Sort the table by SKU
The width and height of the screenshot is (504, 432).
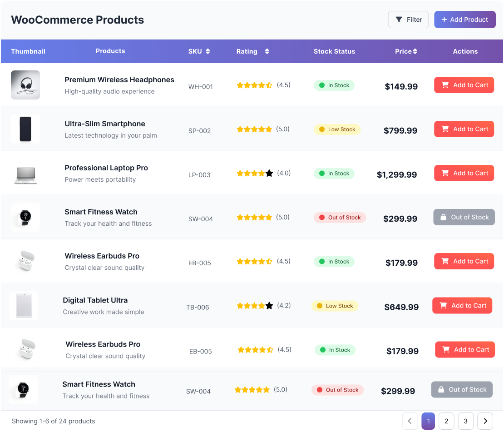(199, 51)
